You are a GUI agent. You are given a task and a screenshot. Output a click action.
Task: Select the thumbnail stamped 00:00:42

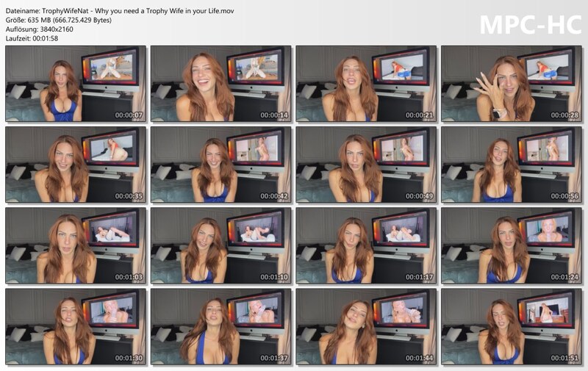click(x=221, y=165)
